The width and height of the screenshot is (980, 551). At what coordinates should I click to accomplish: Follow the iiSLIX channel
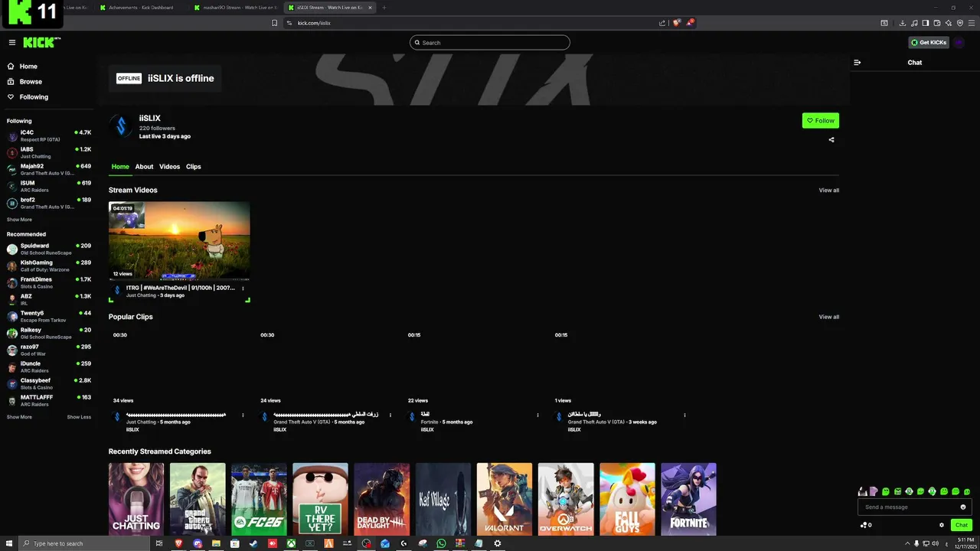(x=821, y=120)
